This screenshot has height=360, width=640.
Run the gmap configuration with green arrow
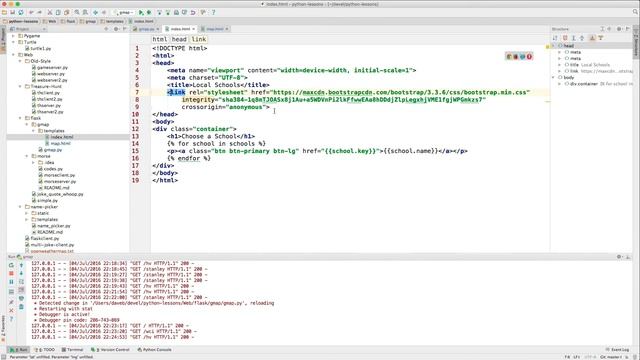click(x=141, y=13)
